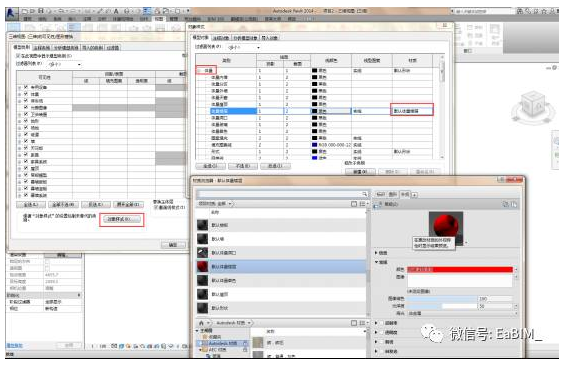Image resolution: width=564 pixels, height=365 pixels.
Task: Click the red material preview sphere
Action: [446, 225]
